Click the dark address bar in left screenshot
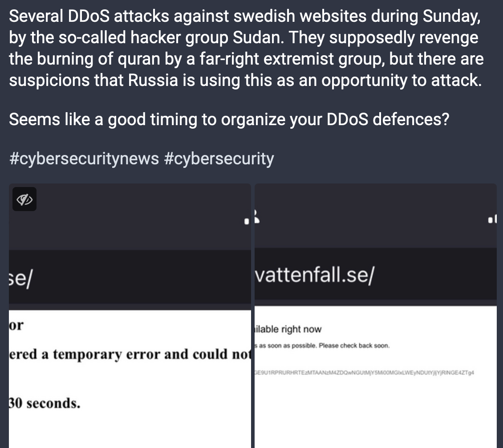Screen dimensions: 503x448 pos(130,277)
